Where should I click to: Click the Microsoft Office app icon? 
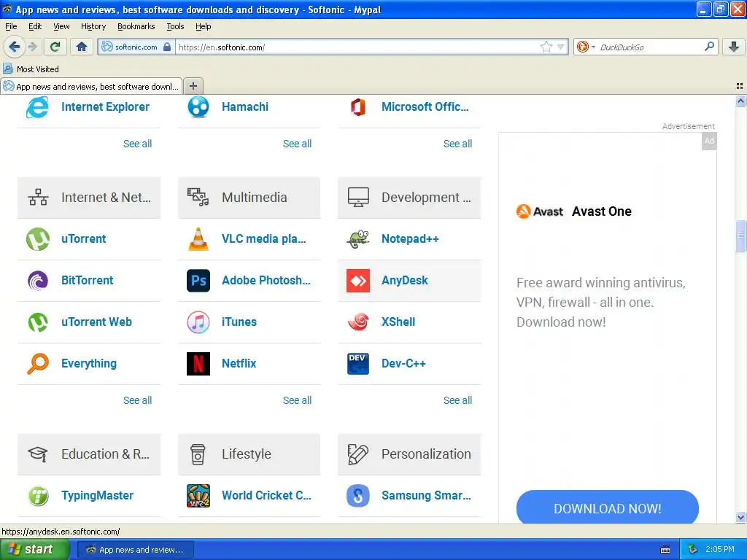click(x=357, y=106)
